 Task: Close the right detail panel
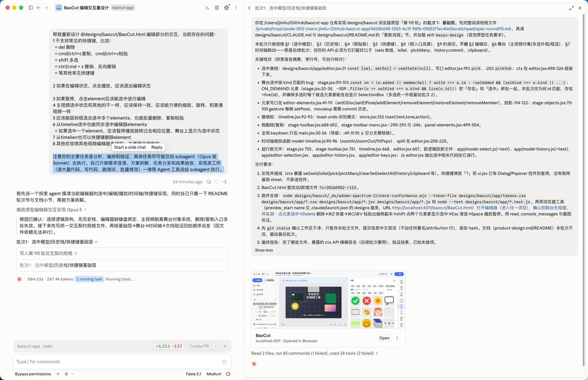580,8
